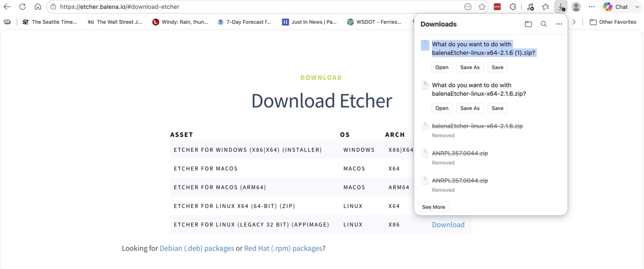Open the WSDOT - Ferries bookmark
Image resolution: width=644 pixels, height=269 pixels.
click(374, 22)
